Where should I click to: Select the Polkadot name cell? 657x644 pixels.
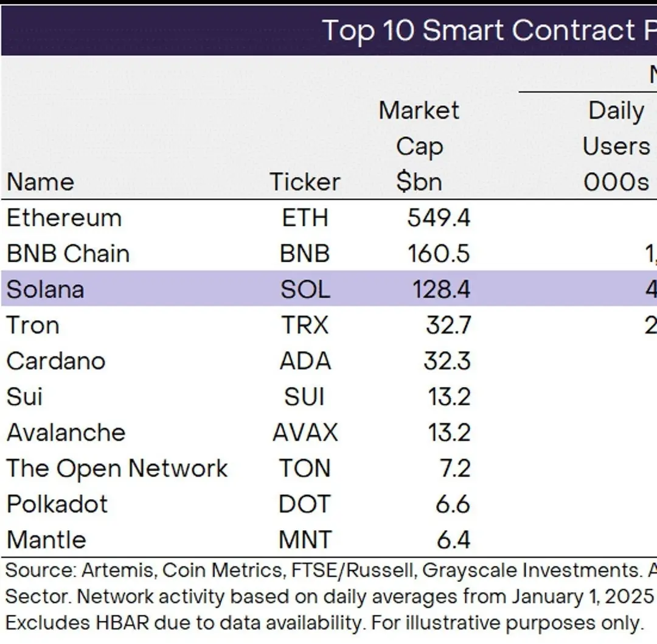tap(57, 504)
